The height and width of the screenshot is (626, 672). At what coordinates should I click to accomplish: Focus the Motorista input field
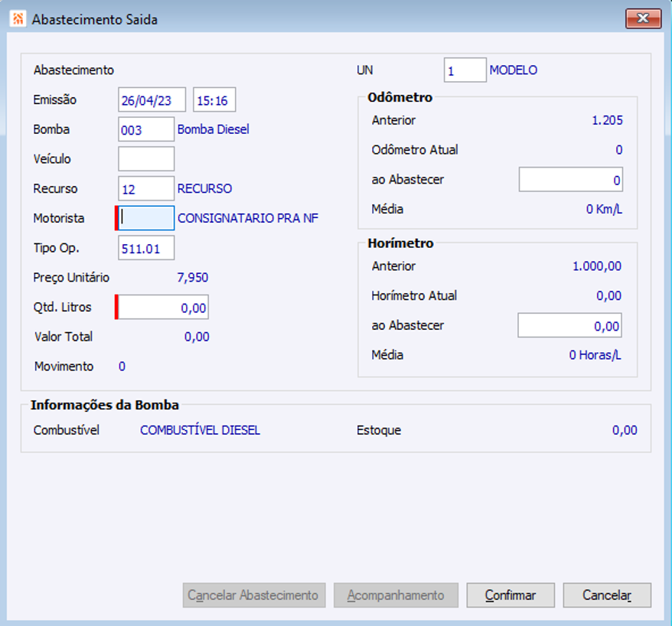[x=146, y=218]
